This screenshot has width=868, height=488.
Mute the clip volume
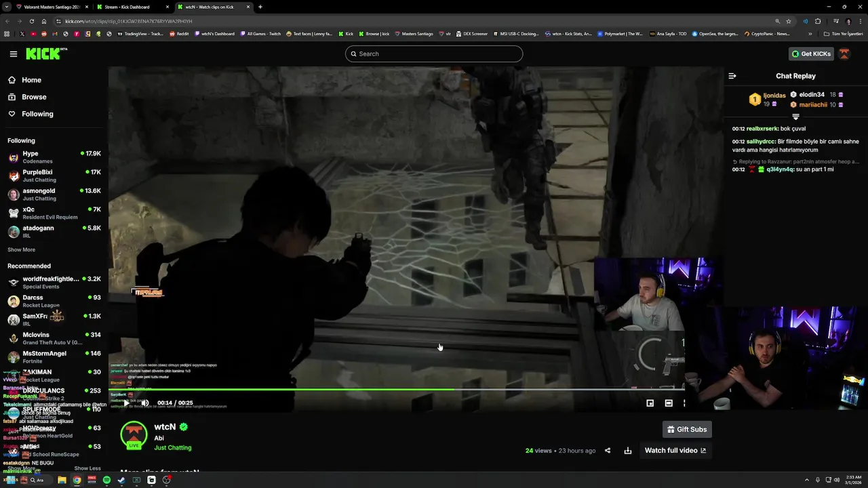point(144,403)
